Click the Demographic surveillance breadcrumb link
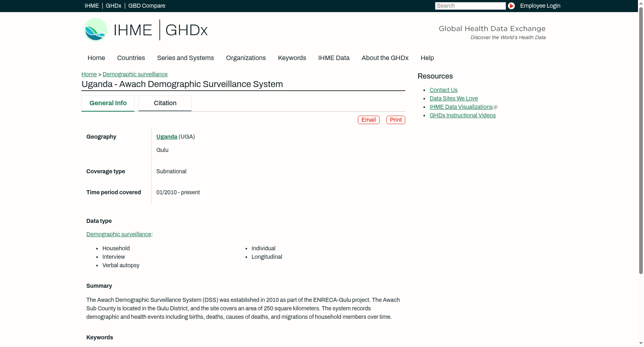644x347 pixels. (x=135, y=74)
